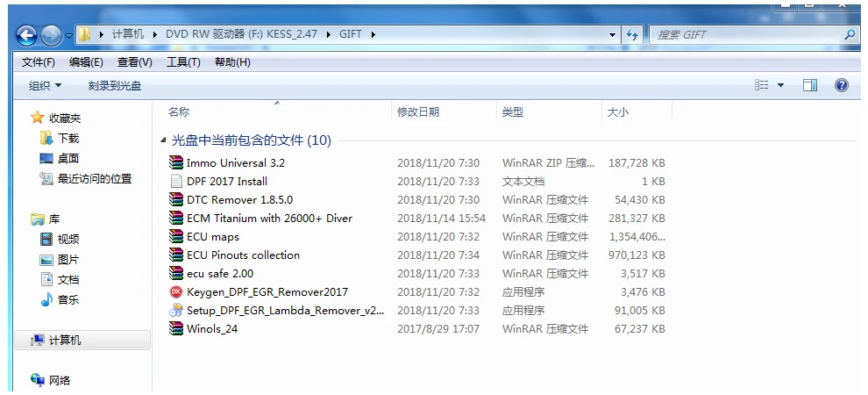868x395 pixels.
Task: Click the change view icon
Action: pos(762,85)
